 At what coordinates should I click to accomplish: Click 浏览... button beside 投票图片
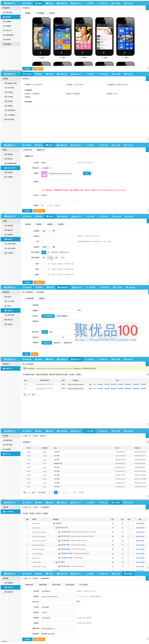[80, 310]
